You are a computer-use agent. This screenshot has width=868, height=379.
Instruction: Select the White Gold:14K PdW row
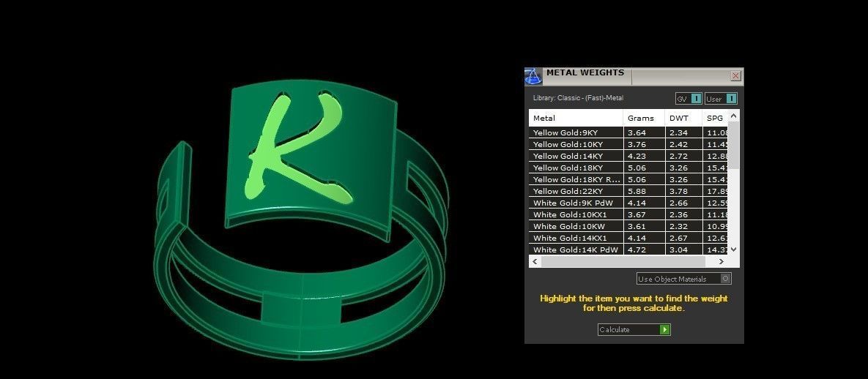click(x=628, y=249)
